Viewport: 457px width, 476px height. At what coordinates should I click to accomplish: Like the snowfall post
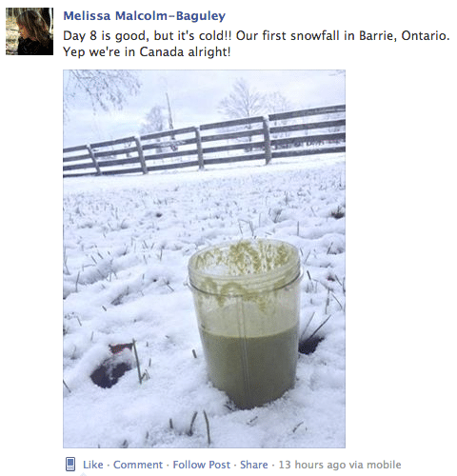tap(93, 465)
